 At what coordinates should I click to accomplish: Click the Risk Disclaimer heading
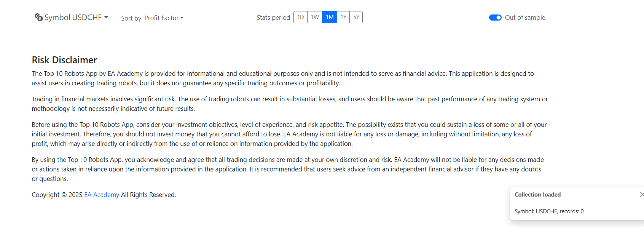pos(64,60)
